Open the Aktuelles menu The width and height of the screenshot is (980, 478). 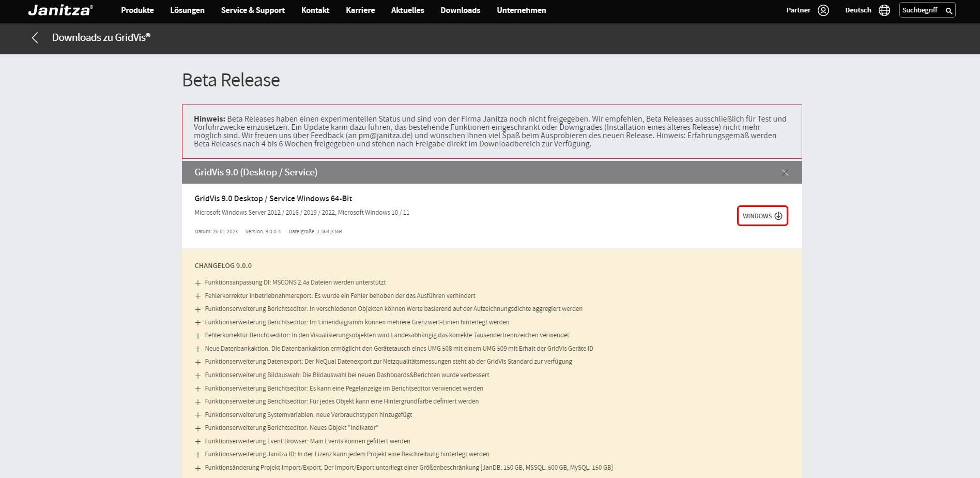pos(408,10)
